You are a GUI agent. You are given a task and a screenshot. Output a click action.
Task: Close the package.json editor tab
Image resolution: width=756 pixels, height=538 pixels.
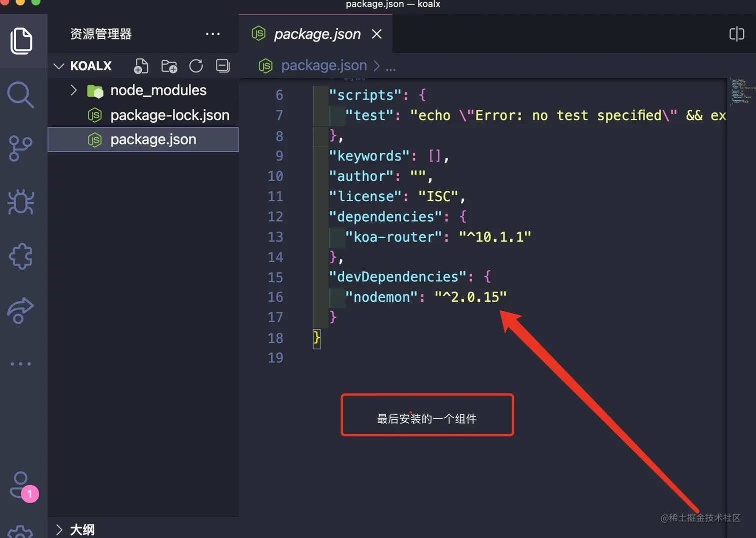[377, 34]
